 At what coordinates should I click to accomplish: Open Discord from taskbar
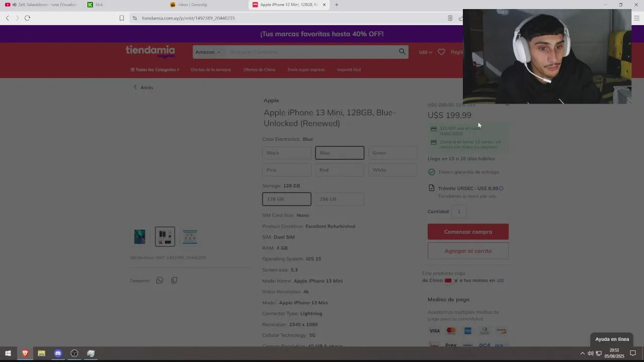point(58,353)
